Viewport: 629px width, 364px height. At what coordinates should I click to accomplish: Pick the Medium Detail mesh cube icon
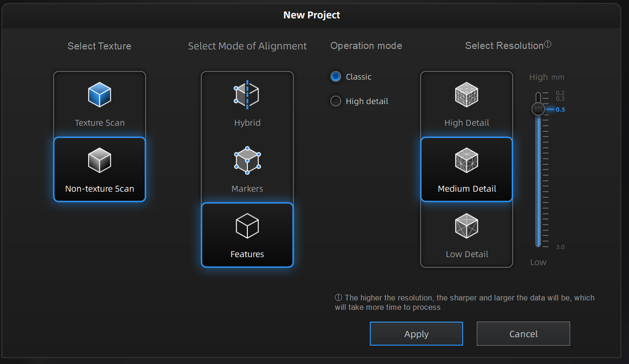click(466, 160)
